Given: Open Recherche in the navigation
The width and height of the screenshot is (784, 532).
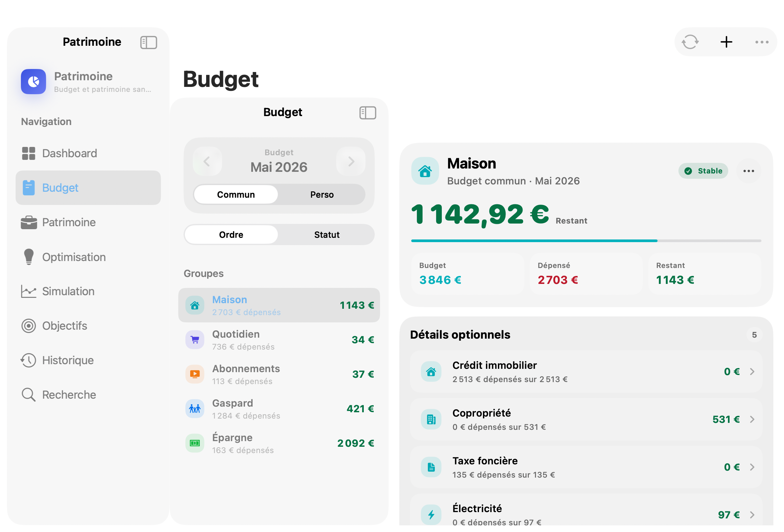Looking at the screenshot, I should click(x=88, y=395).
